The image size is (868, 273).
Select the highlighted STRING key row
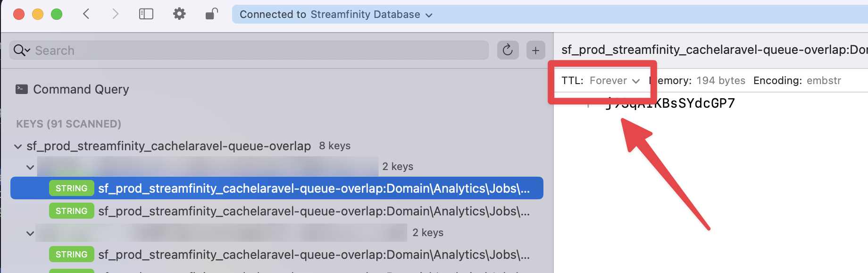(x=277, y=188)
